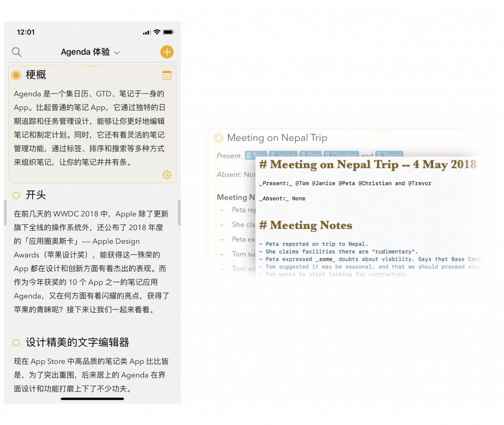This screenshot has width=504, height=425.
Task: Click the paragraph mentioning App Store 中高品质
Action: (x=91, y=375)
